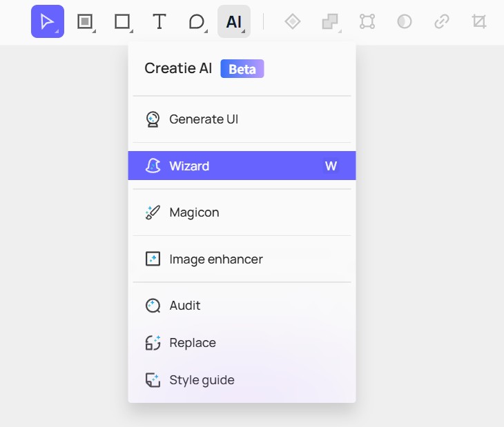The height and width of the screenshot is (427, 504).
Task: Select Image enhancer option
Action: click(x=242, y=259)
